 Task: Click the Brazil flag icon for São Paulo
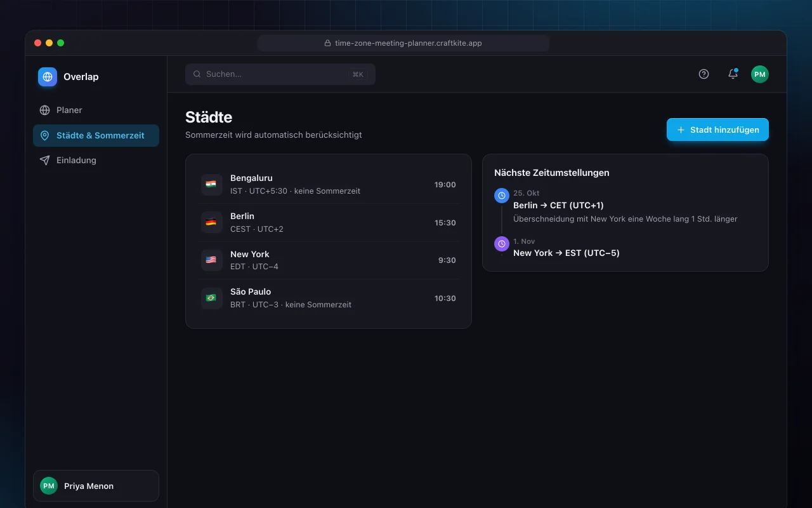211,298
